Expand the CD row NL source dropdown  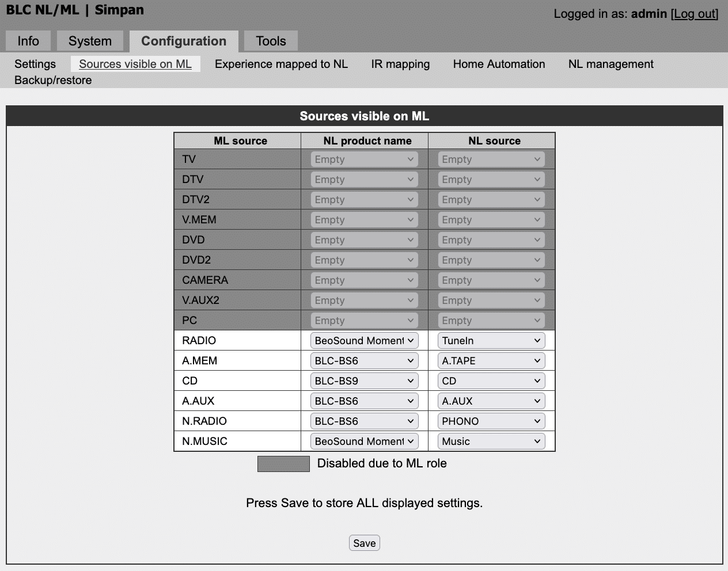[491, 381]
